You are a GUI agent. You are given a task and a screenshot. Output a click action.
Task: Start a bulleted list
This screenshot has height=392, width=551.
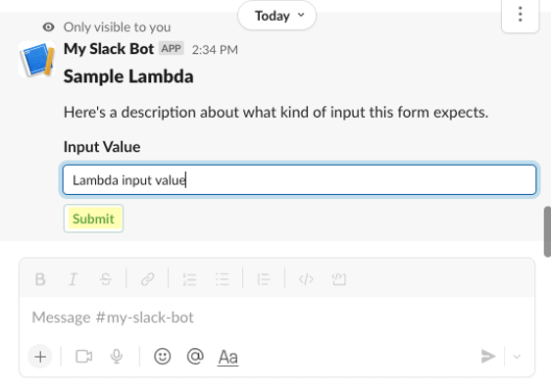point(223,279)
